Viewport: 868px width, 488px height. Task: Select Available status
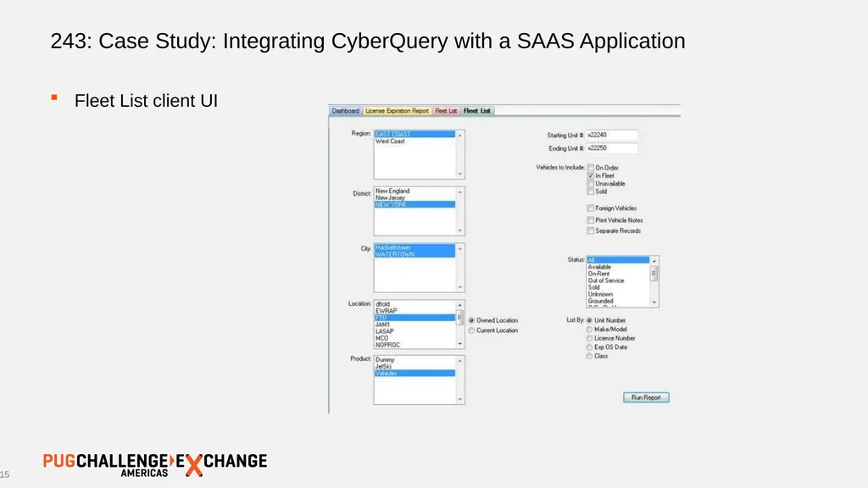tap(618, 267)
